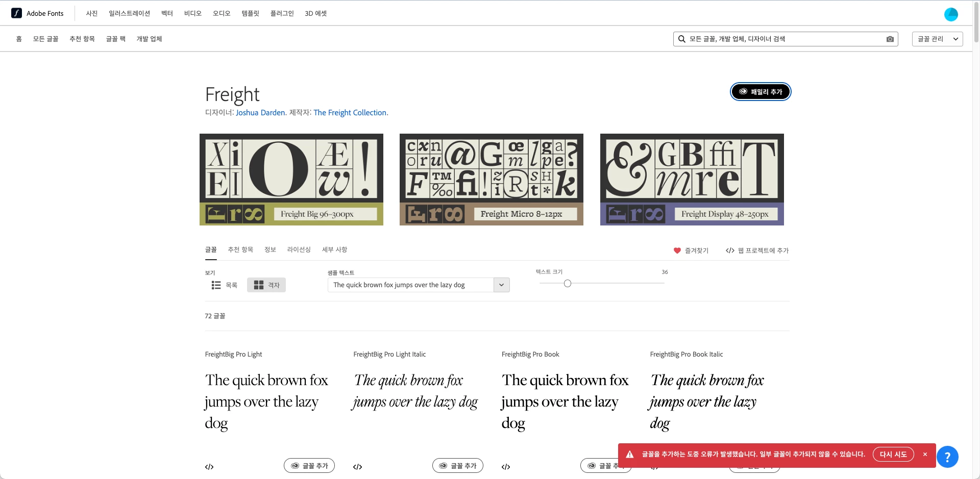Click the FreightBig Pro Light sample text
This screenshot has width=980, height=479.
[266, 401]
